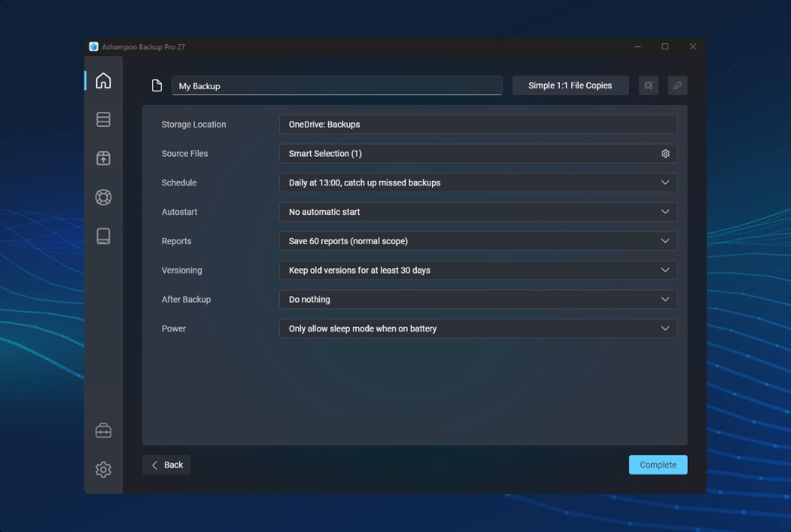Select the restore backup icon in sidebar
Screen dimensions: 791x532
point(103,158)
